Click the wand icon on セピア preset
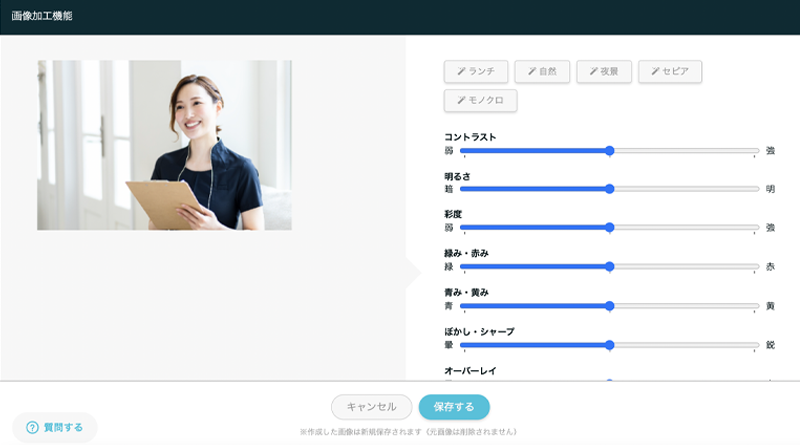Image resolution: width=800 pixels, height=445 pixels. click(655, 72)
